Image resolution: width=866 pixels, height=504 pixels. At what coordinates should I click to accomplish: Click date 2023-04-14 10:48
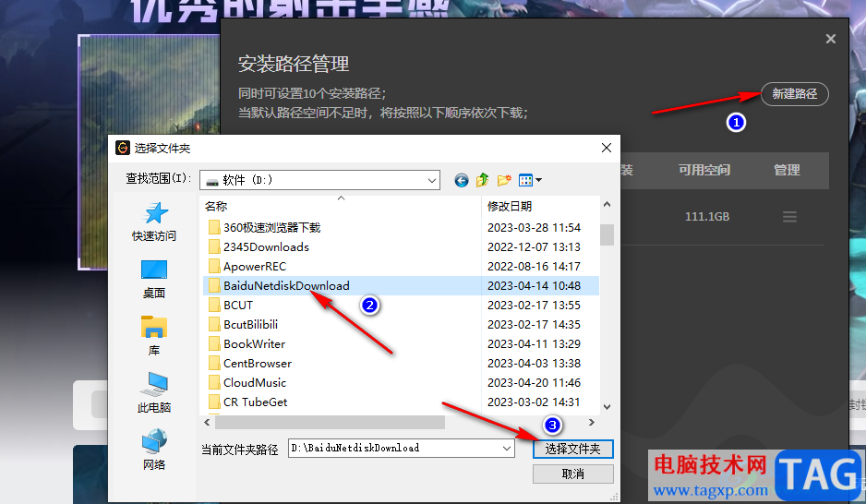tap(534, 285)
